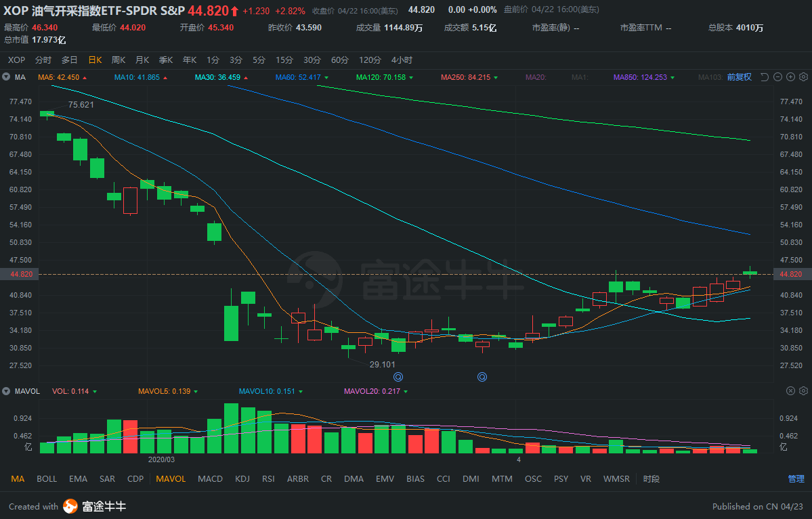The height and width of the screenshot is (519, 812).
Task: Open the 管理 indicator management link
Action: point(796,478)
